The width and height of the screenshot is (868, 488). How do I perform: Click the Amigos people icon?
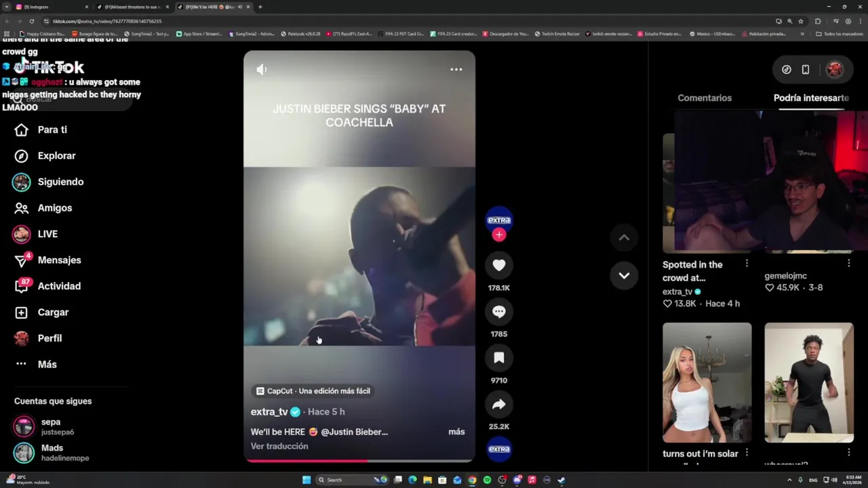pyautogui.click(x=22, y=208)
